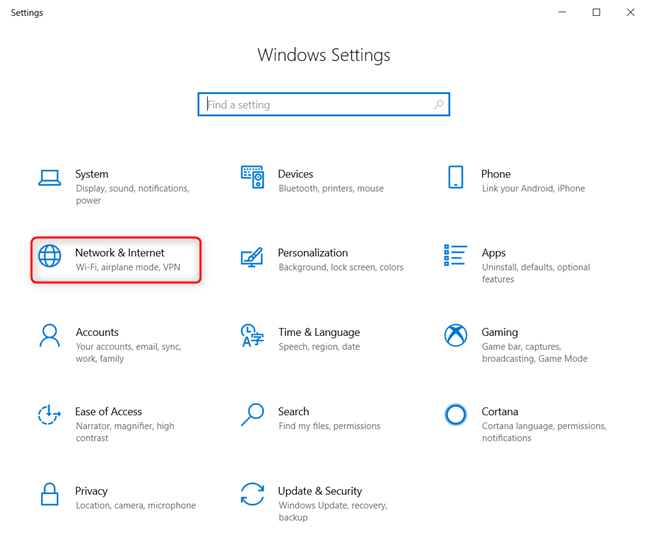Click the Privacy padlock icon
The height and width of the screenshot is (551, 648).
(50, 494)
